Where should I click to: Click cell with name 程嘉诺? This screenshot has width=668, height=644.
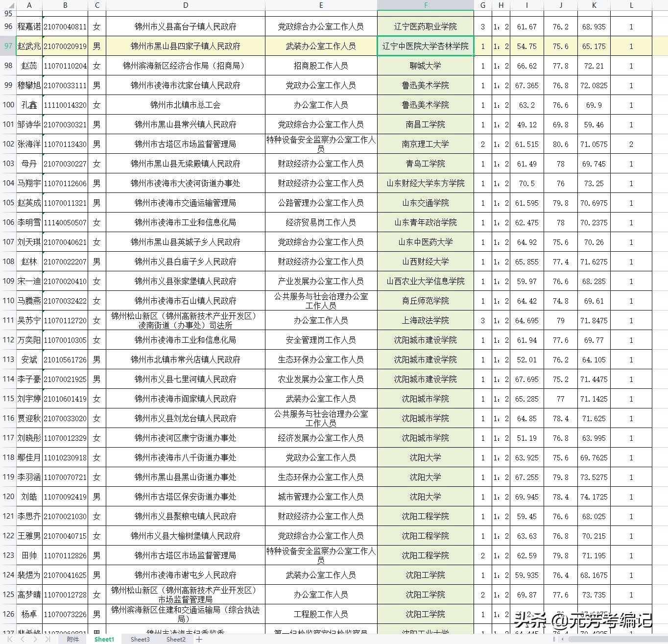(29, 26)
